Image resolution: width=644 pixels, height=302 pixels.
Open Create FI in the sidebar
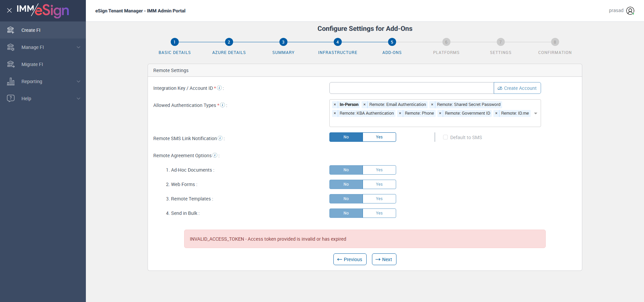tap(43, 30)
